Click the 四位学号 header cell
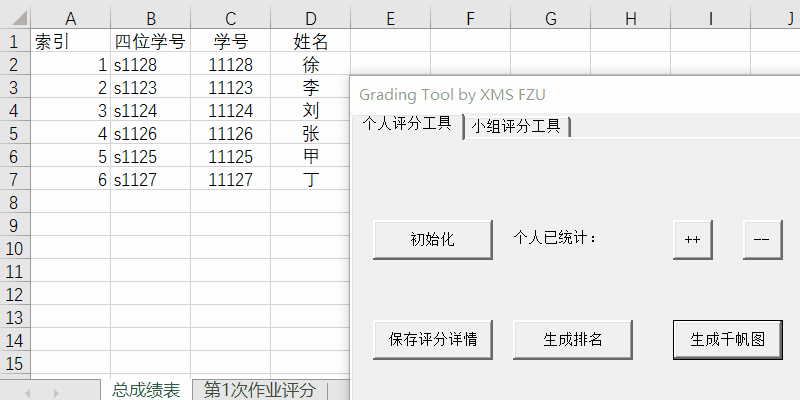This screenshot has height=400, width=800. click(151, 40)
